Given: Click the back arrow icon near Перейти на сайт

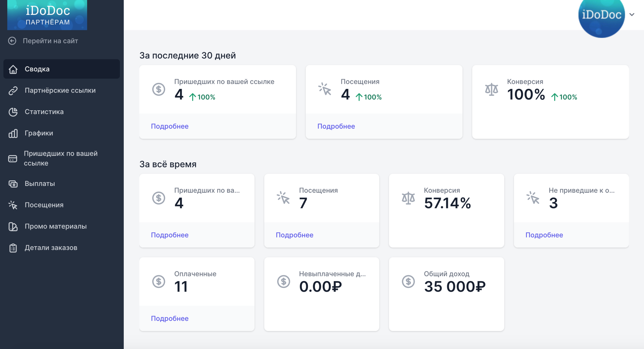Looking at the screenshot, I should [12, 41].
